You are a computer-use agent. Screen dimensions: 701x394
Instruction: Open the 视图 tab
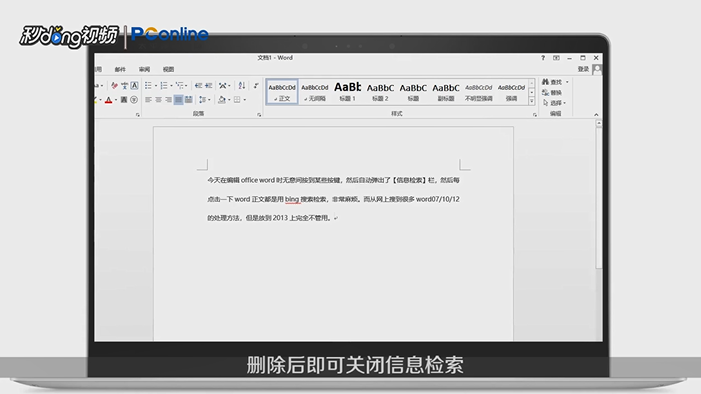pyautogui.click(x=168, y=69)
